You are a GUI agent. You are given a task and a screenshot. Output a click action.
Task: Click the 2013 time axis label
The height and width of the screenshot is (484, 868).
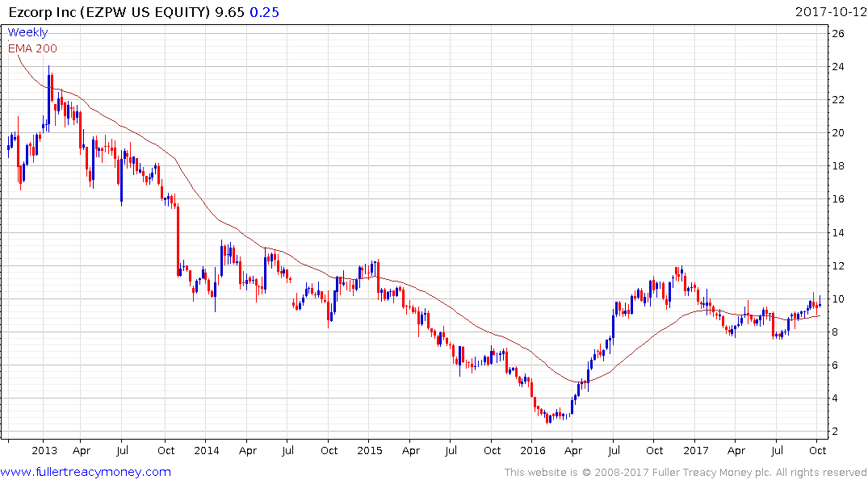point(44,450)
